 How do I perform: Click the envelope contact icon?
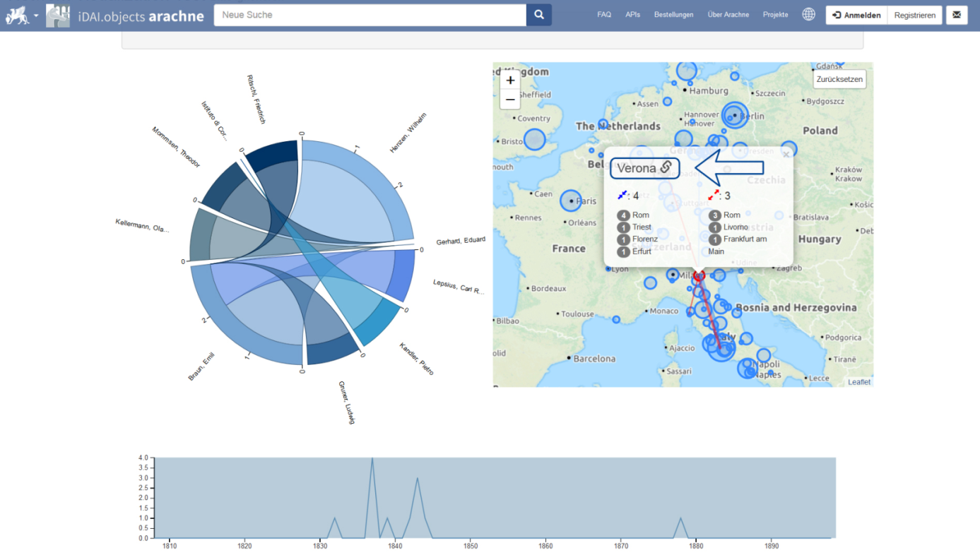tap(957, 15)
